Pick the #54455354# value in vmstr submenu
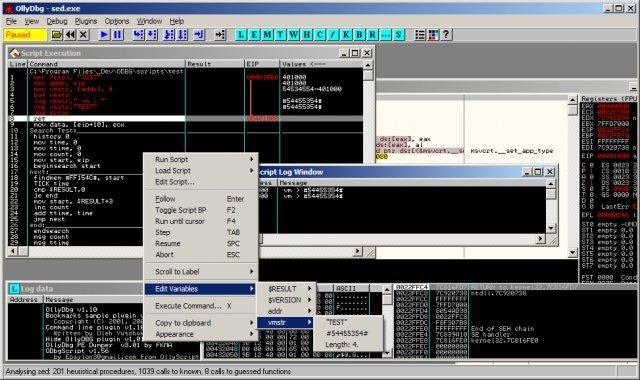640x380 pixels. (x=348, y=333)
